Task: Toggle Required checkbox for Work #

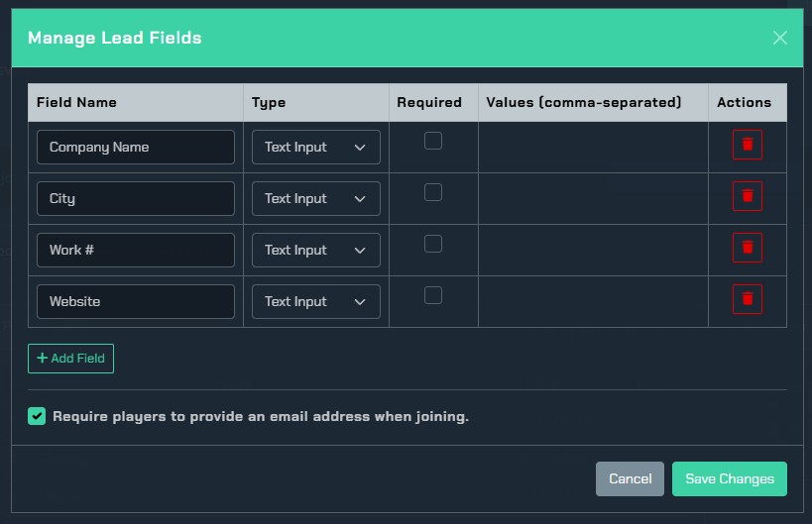Action: (x=433, y=244)
